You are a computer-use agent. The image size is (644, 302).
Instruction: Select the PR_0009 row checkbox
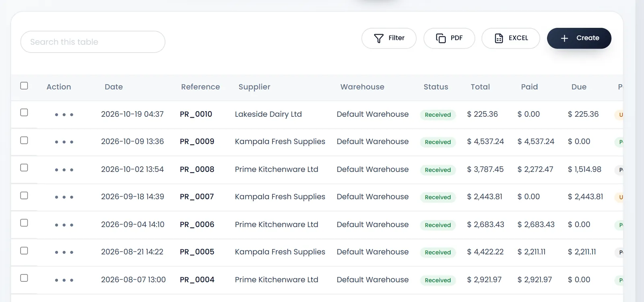[24, 140]
